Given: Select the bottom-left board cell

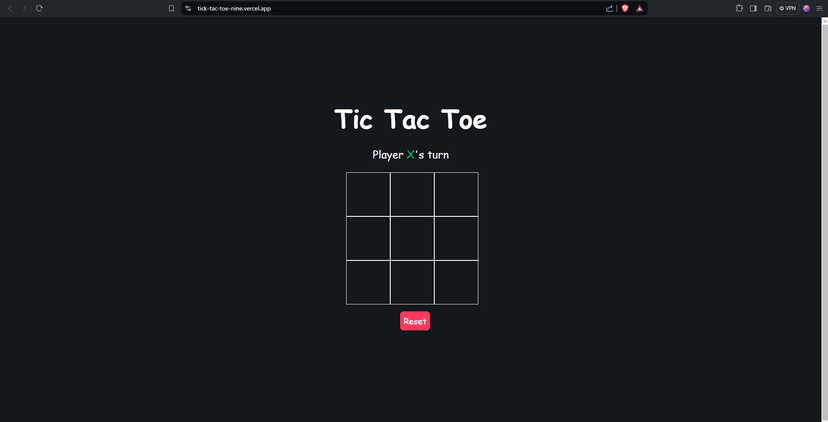Looking at the screenshot, I should coord(368,283).
